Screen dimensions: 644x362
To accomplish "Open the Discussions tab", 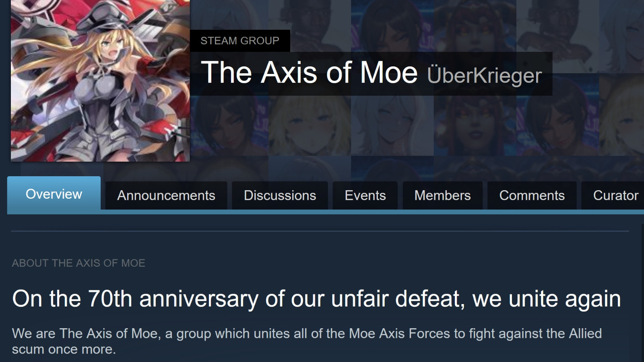I will [x=280, y=195].
